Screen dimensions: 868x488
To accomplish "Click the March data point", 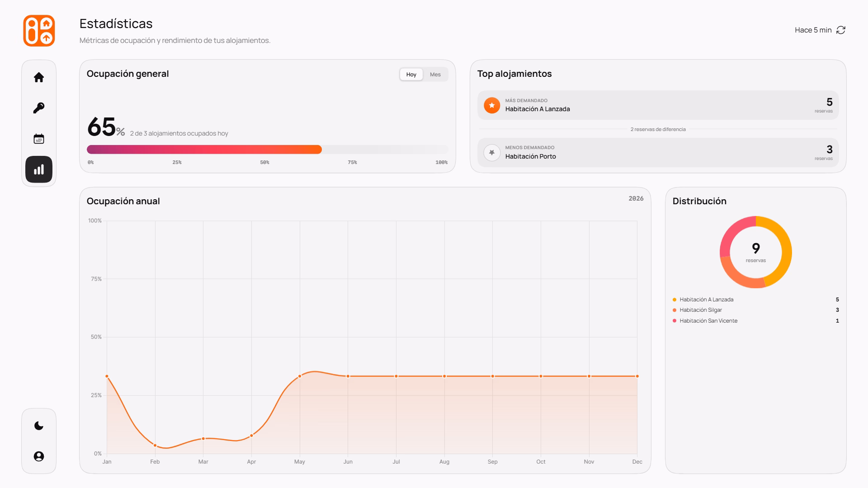I will (x=203, y=439).
